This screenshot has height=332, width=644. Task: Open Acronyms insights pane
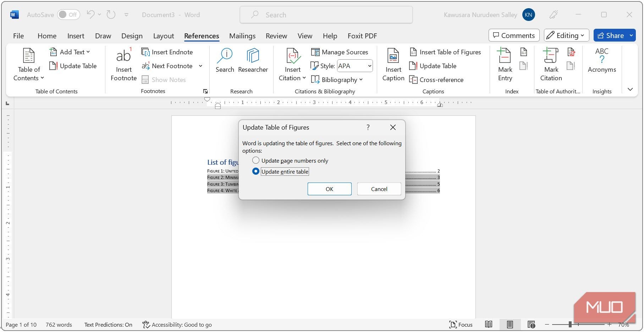pyautogui.click(x=602, y=60)
